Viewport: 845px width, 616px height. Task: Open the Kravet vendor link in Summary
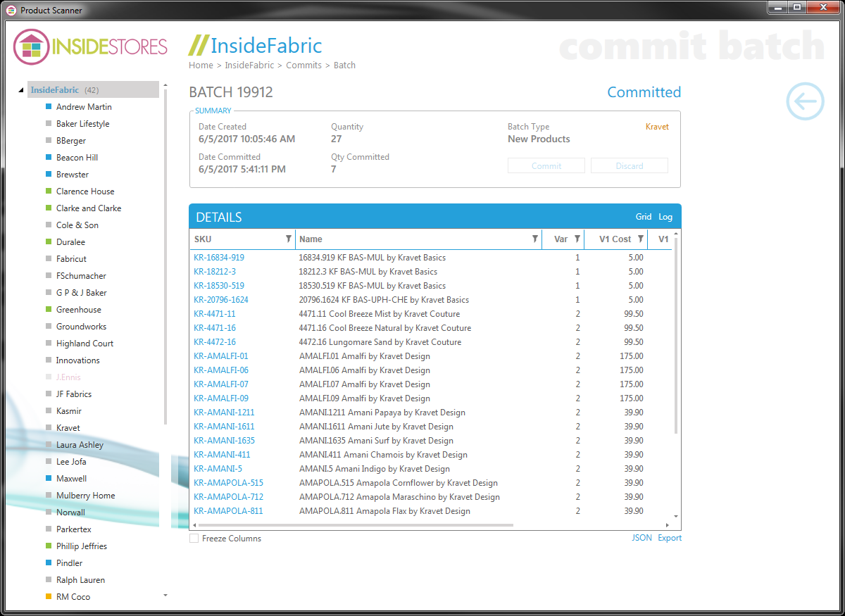(657, 127)
